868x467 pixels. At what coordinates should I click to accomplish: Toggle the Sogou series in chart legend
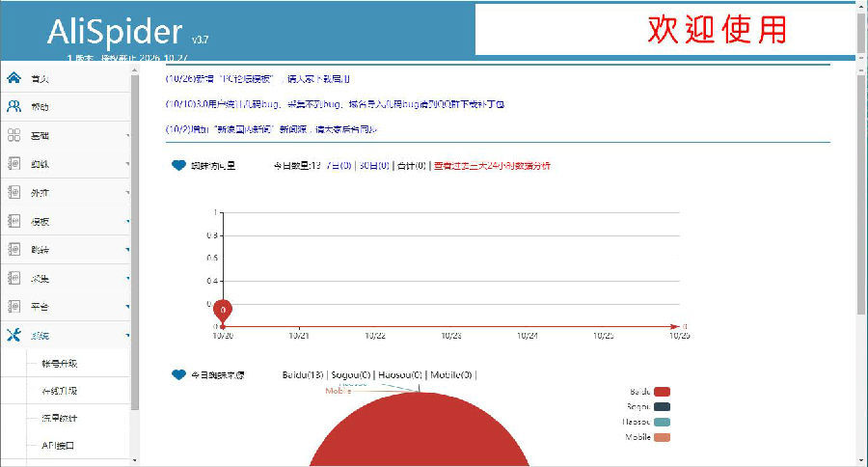point(661,407)
